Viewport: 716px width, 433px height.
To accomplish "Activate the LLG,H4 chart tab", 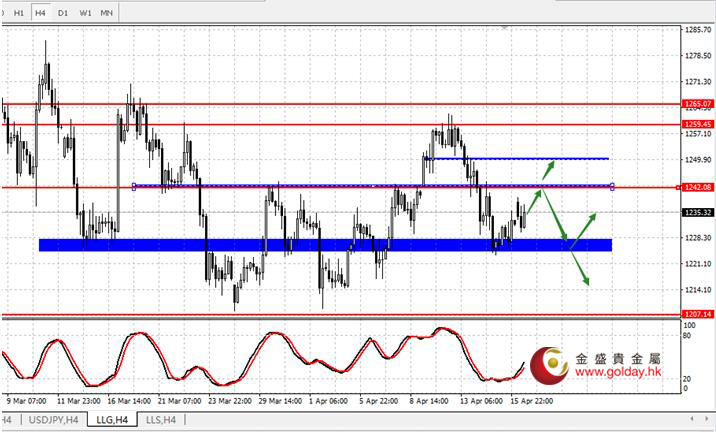I will coord(111,420).
